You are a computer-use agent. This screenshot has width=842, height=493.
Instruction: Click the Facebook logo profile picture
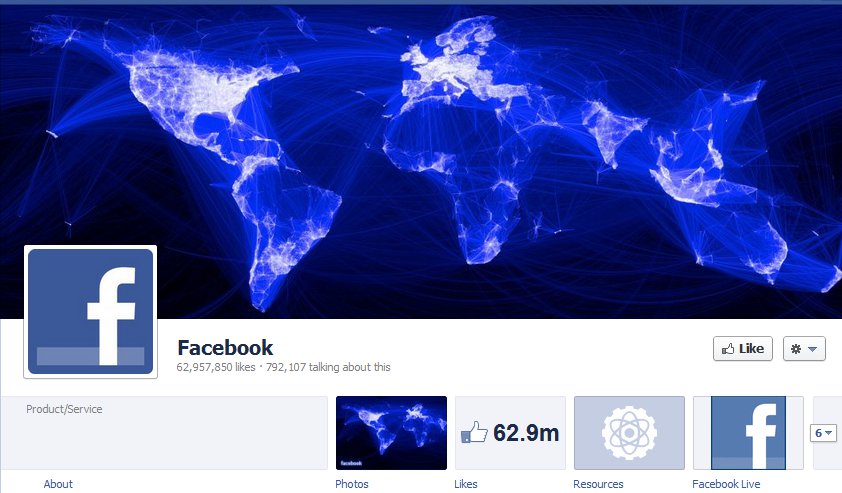coord(90,311)
